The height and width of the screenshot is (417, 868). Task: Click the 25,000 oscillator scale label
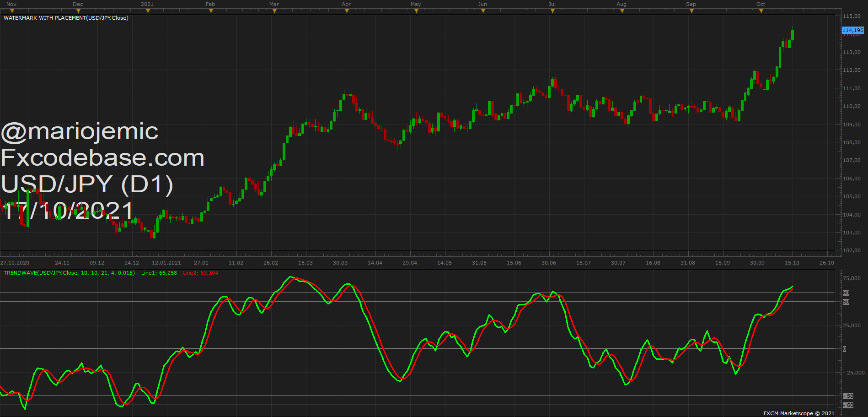[x=852, y=325]
